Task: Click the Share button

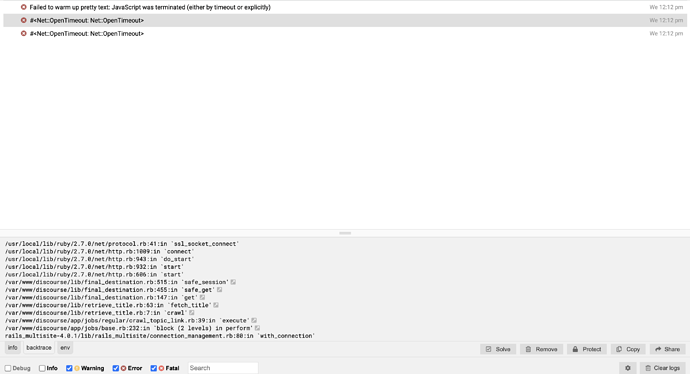Action: (668, 349)
